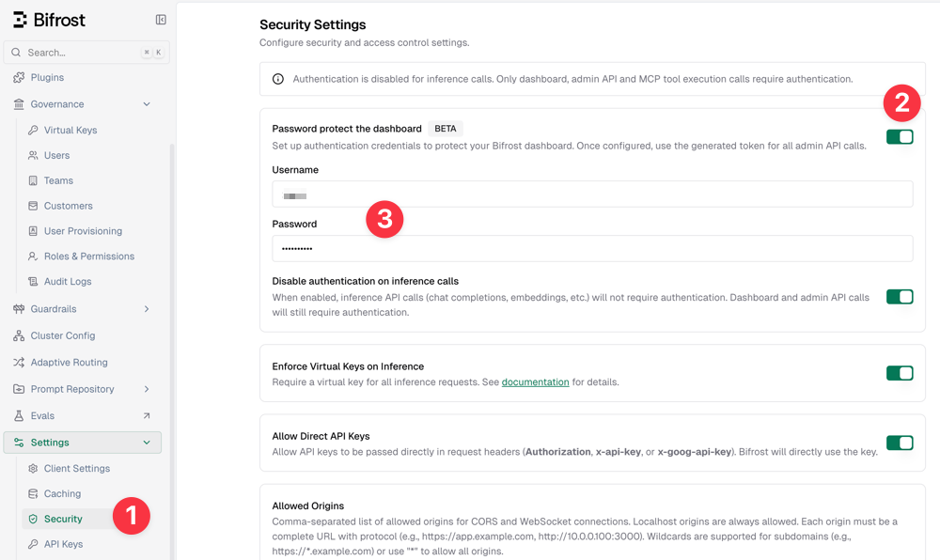Collapse the Governance section chevron
This screenshot has height=560, width=940.
pyautogui.click(x=147, y=104)
